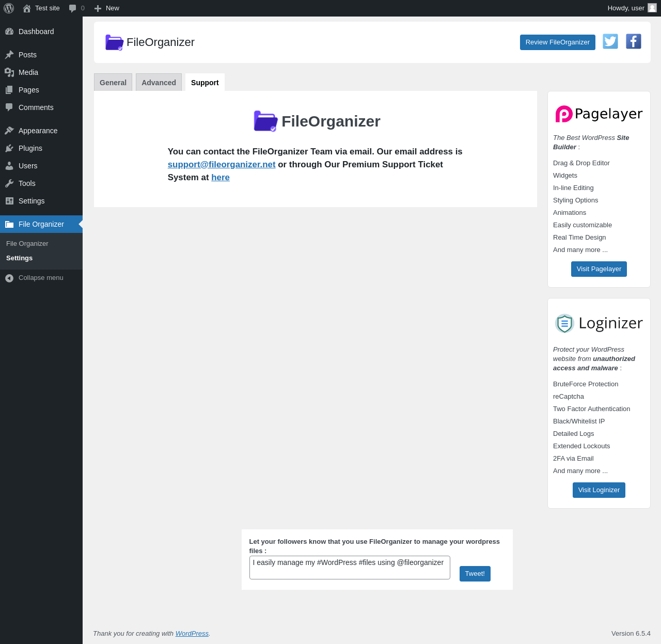Click the Users person icon
661x644 pixels.
pos(9,166)
